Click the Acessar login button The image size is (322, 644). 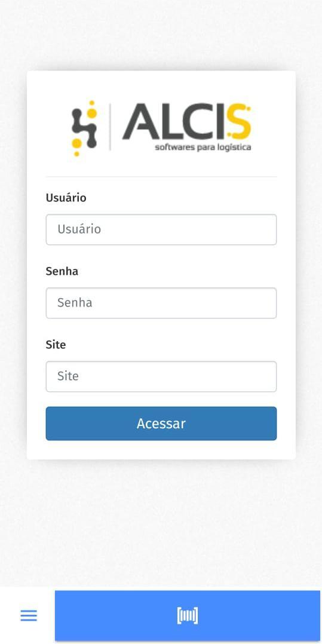pos(161,424)
